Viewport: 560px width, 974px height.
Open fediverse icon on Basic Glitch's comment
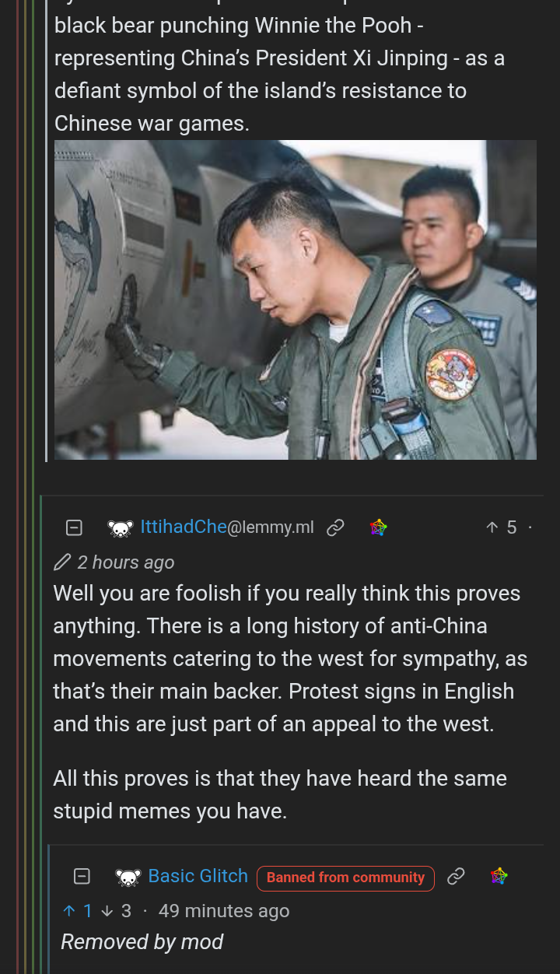click(x=499, y=876)
